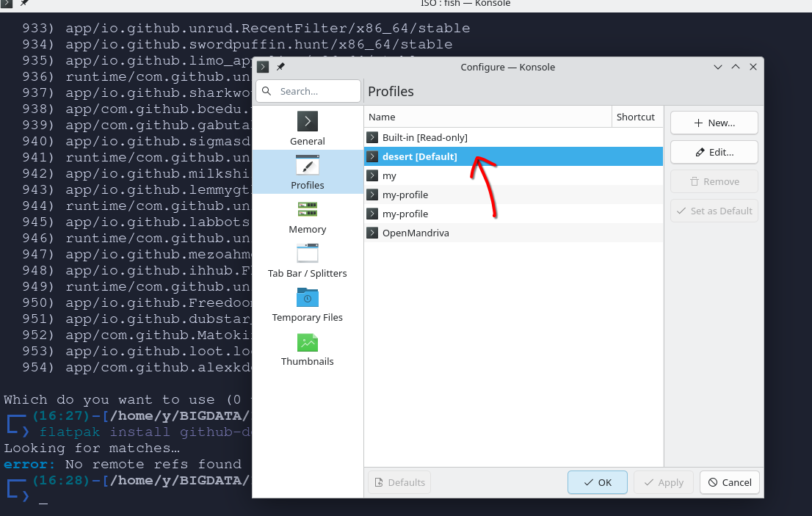The height and width of the screenshot is (516, 812).
Task: Close the Configure Konsole dialog
Action: [753, 67]
